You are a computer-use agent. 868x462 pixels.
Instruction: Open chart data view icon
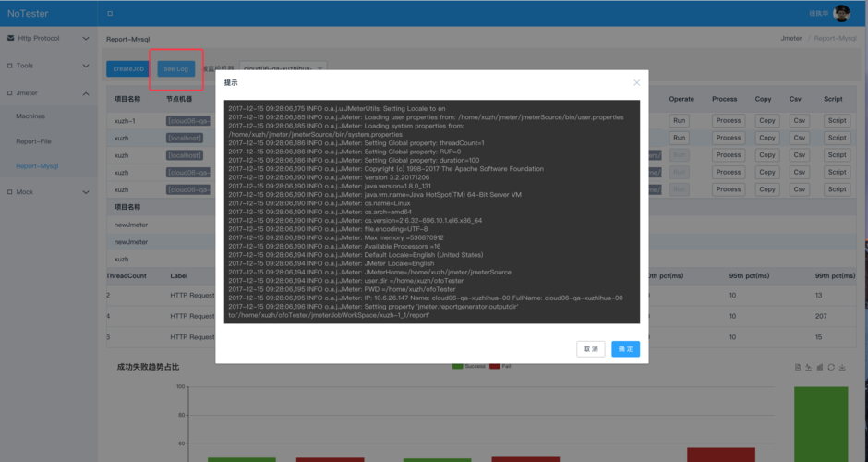798,367
